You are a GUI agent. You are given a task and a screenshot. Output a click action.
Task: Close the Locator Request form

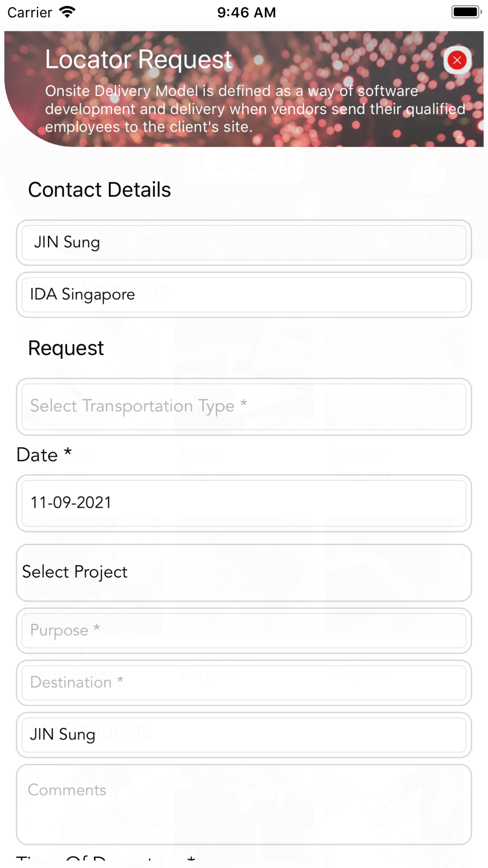457,60
